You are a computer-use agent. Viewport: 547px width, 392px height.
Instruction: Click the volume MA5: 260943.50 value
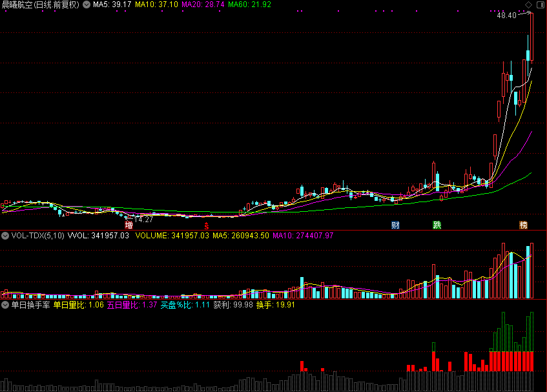pos(241,236)
